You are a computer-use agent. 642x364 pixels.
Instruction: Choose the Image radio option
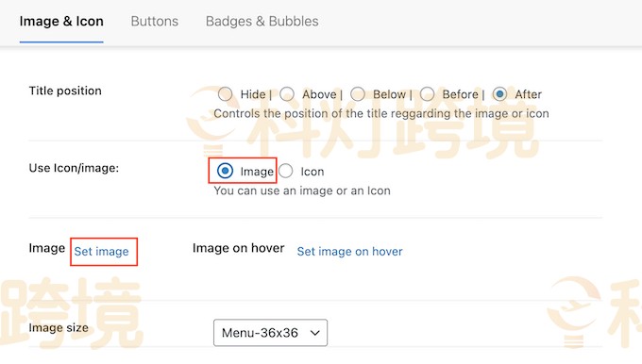[225, 171]
